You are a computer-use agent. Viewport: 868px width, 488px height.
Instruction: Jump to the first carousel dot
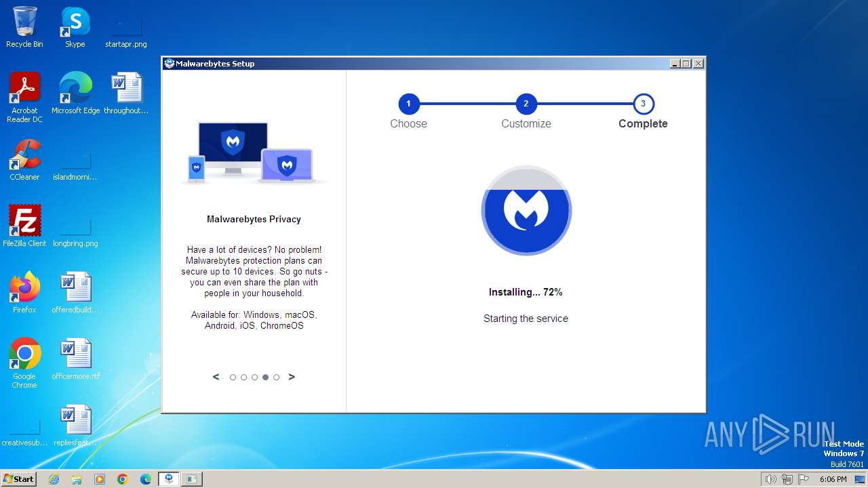pyautogui.click(x=233, y=378)
